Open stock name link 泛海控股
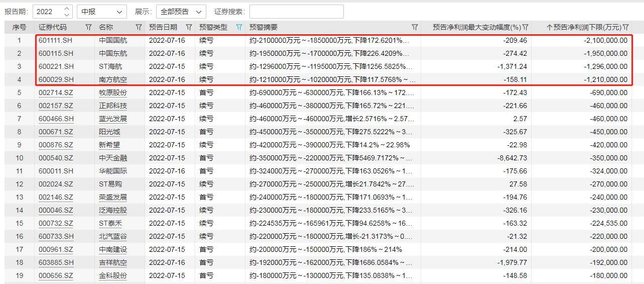Image resolution: width=644 pixels, height=284 pixels. click(x=113, y=210)
